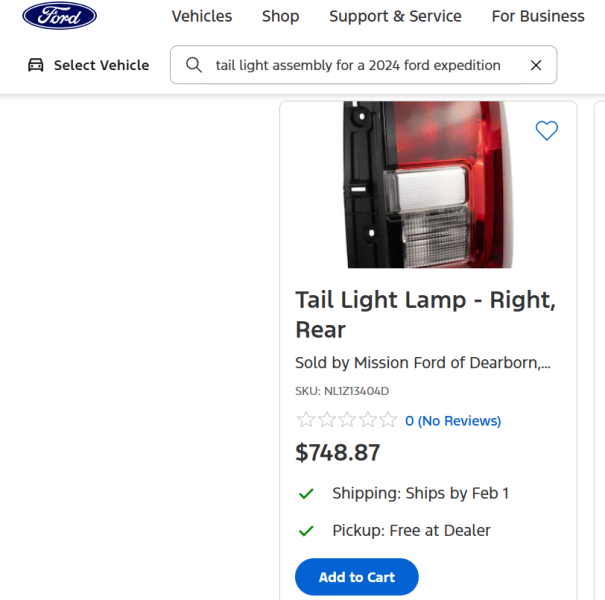Image resolution: width=605 pixels, height=600 pixels.
Task: Click the green Shipping checkmark icon
Action: pyautogui.click(x=307, y=493)
